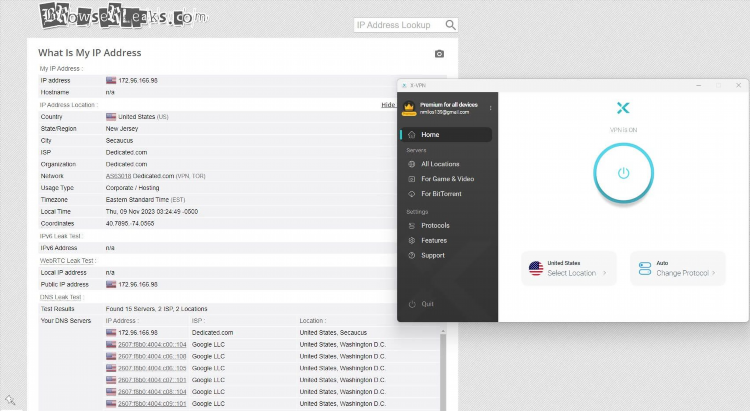Click the flag beside DNS server 172.96.166.98
The width and height of the screenshot is (750, 411).
(111, 333)
